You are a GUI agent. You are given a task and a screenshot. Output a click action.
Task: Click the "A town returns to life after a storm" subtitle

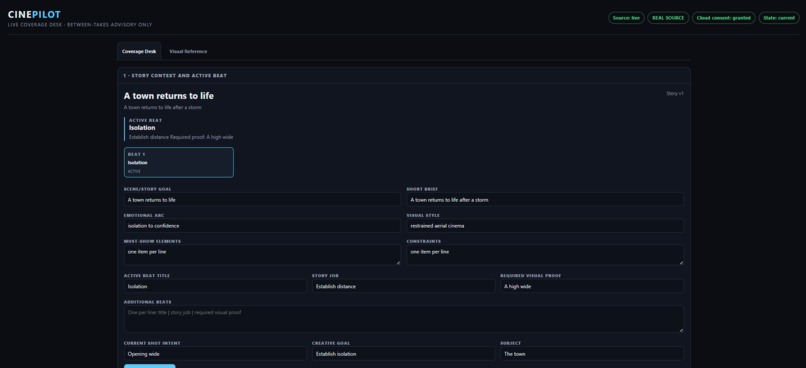pyautogui.click(x=163, y=107)
